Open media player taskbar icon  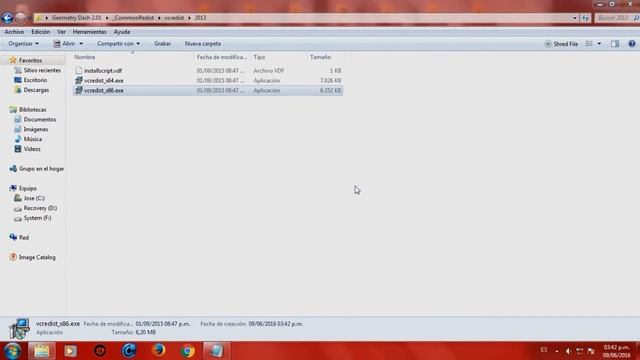70,351
